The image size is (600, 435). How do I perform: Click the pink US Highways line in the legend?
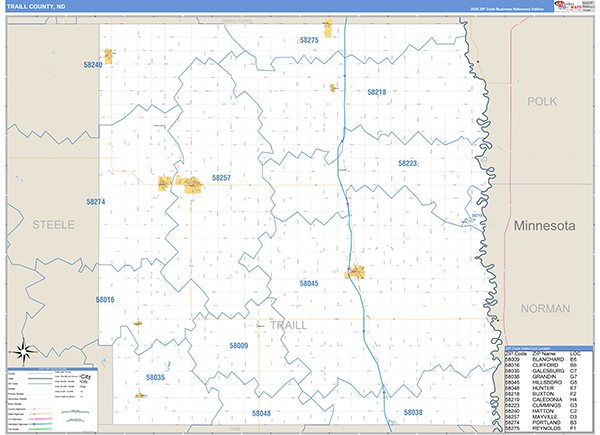[x=40, y=419]
